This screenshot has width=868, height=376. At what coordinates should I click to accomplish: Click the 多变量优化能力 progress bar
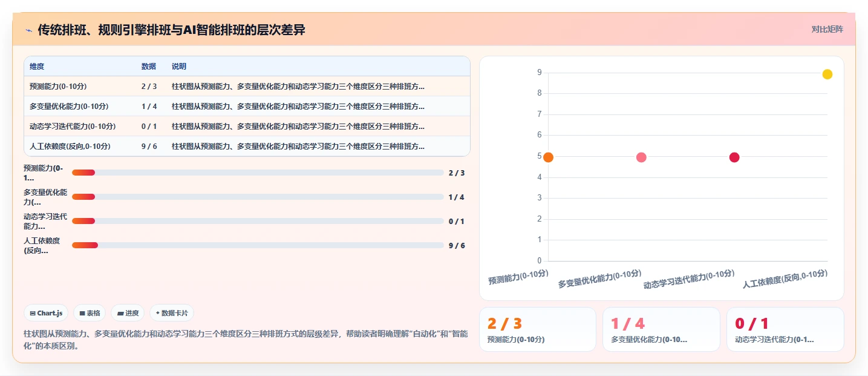(258, 197)
